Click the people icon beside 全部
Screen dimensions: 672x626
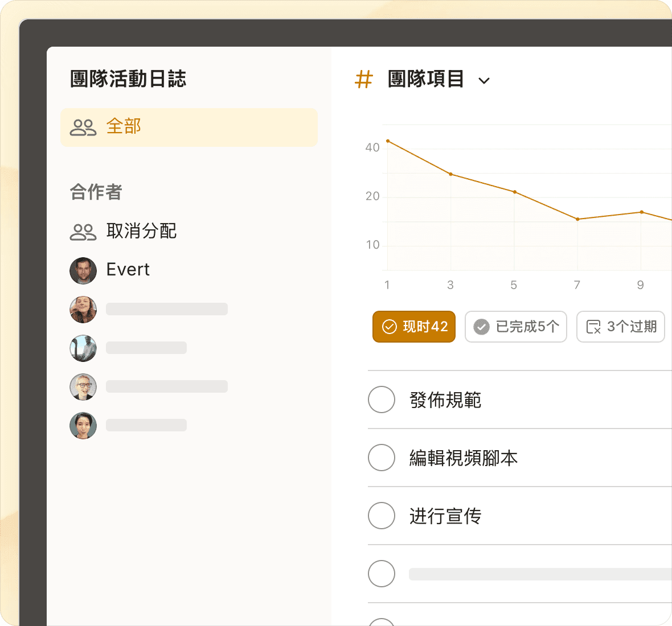83,127
